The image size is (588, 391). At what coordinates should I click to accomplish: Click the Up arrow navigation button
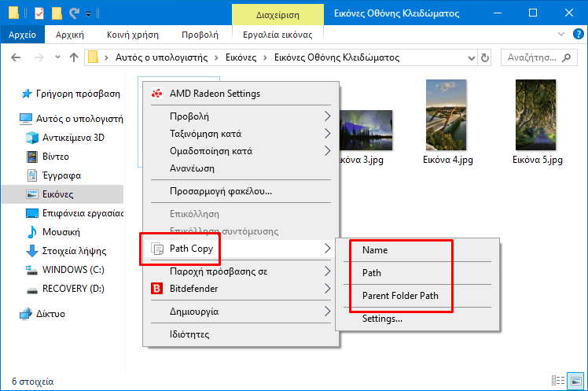click(x=74, y=57)
